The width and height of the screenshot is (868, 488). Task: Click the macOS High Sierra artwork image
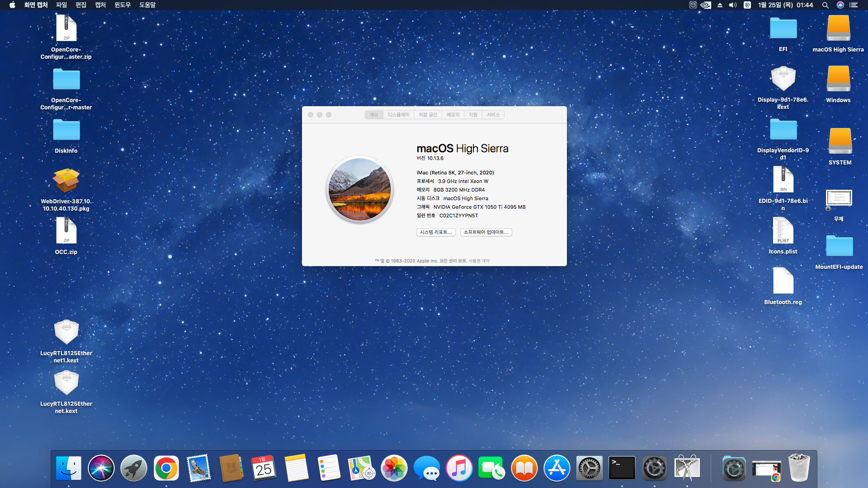pos(360,189)
